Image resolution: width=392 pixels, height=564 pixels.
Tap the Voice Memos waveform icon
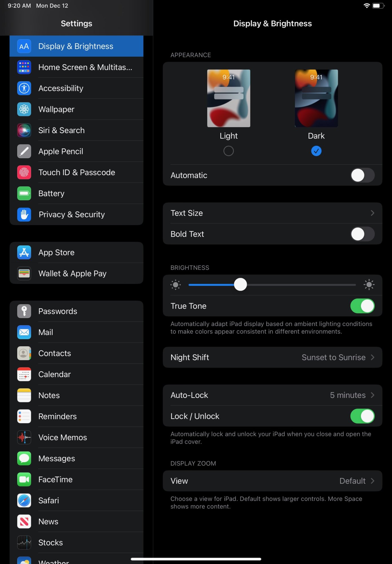(24, 437)
